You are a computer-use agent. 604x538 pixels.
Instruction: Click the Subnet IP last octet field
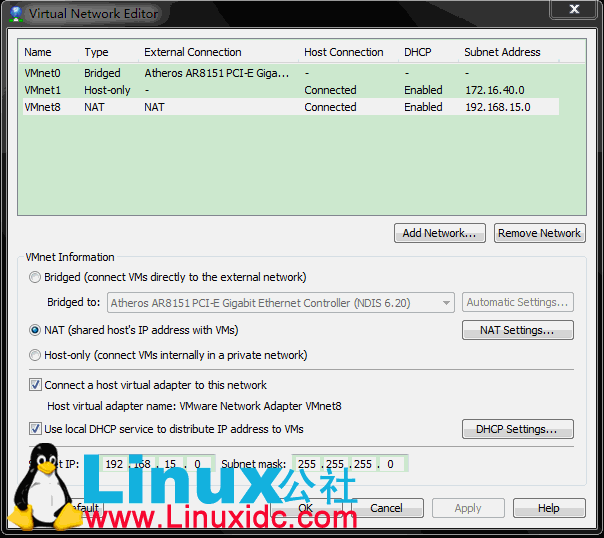[x=198, y=464]
